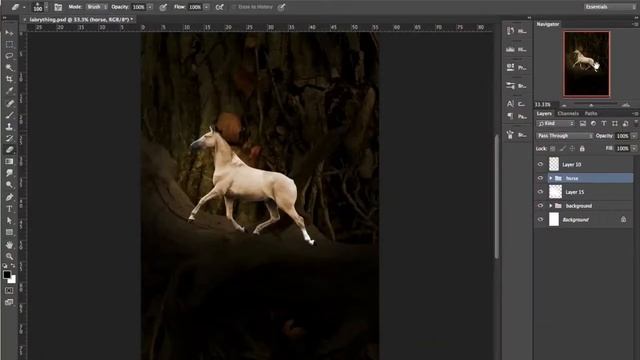This screenshot has height=360, width=640.
Task: Select the Healing Brush tool
Action: click(x=9, y=103)
